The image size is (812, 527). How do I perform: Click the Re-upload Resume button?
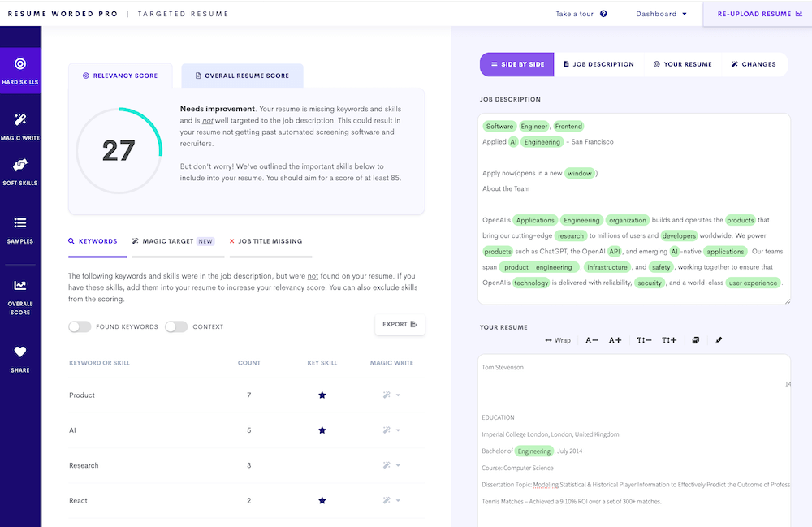coord(758,14)
